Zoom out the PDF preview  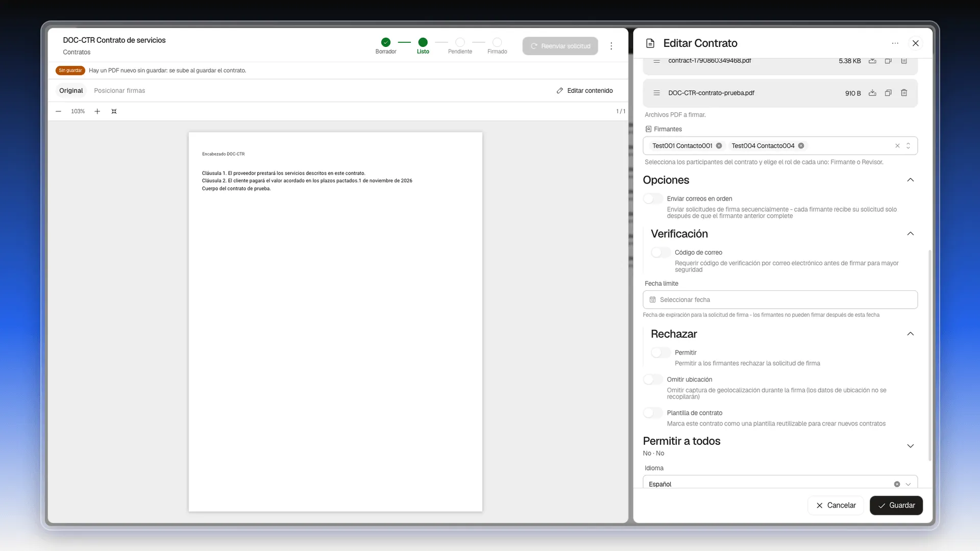tap(59, 111)
